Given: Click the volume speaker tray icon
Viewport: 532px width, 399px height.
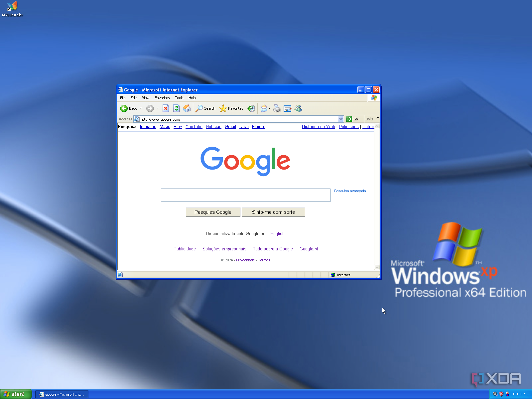Looking at the screenshot, I should (x=495, y=394).
